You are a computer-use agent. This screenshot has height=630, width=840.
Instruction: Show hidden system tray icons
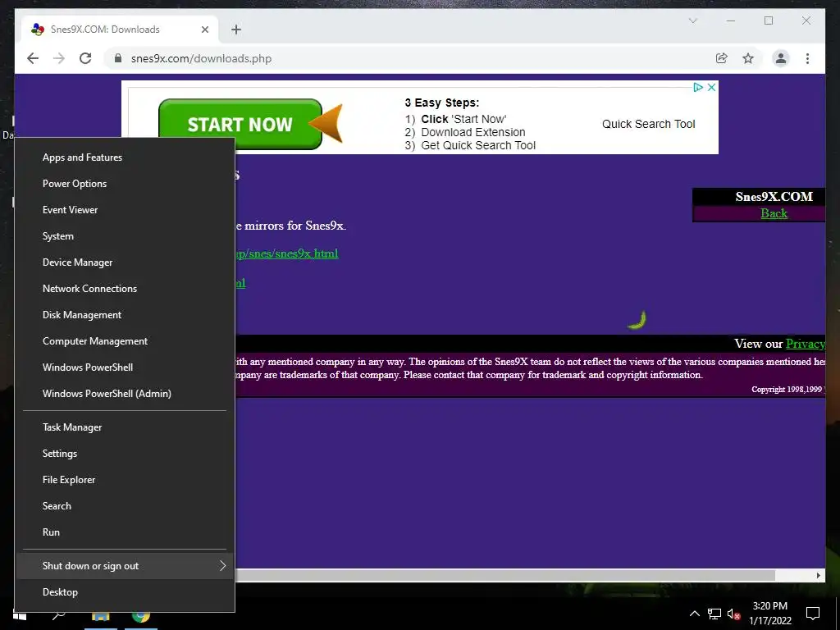click(694, 614)
